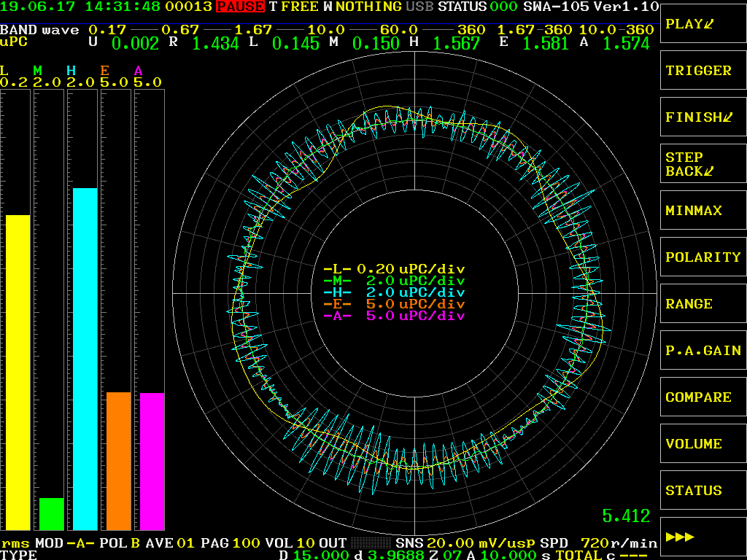Click the magenta A band level bar
This screenshot has height=560, width=747.
(152, 462)
